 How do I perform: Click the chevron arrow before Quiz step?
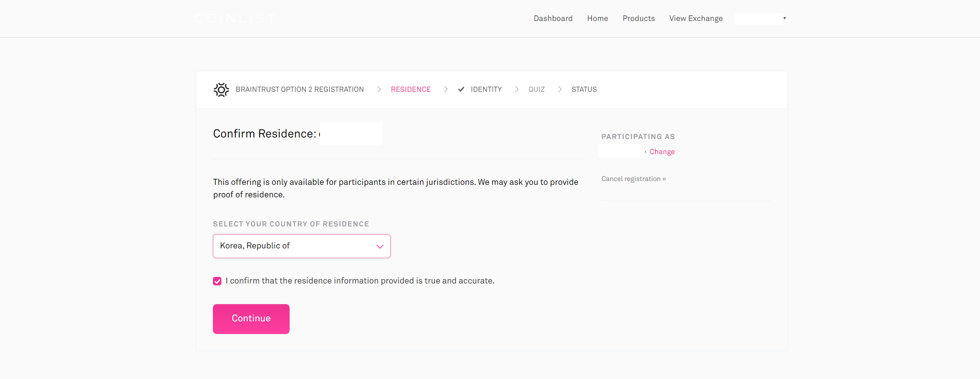tap(517, 90)
